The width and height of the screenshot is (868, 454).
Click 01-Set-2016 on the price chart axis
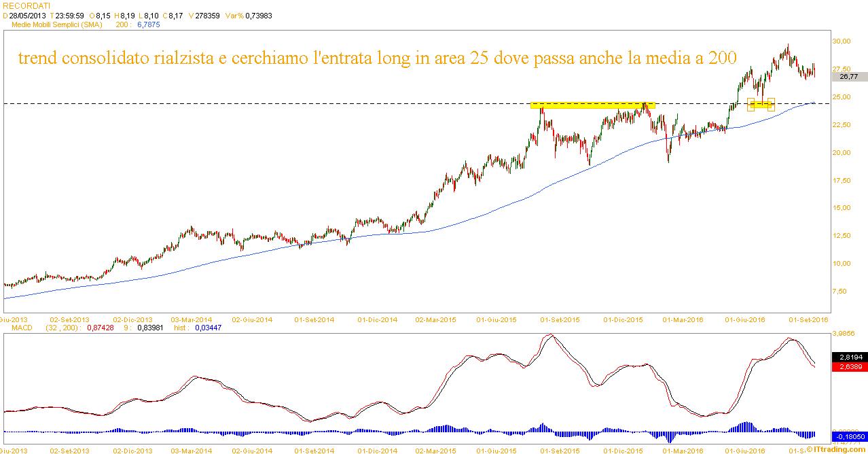click(808, 319)
